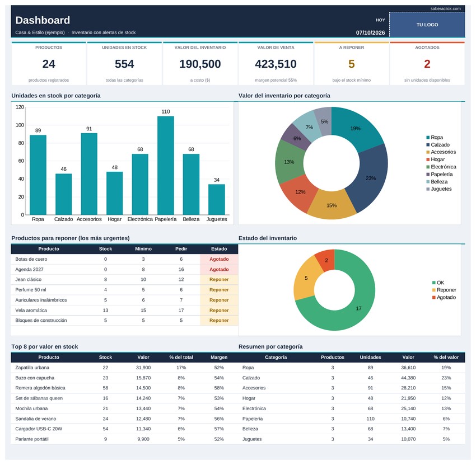The image size is (476, 465).
Task: Click the Hogar bar labeled 48
Action: (114, 193)
